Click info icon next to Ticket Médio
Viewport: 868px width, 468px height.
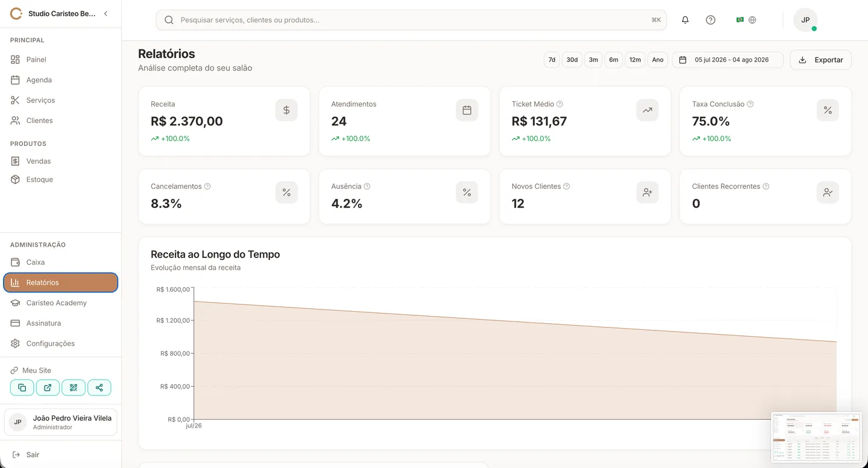tap(559, 104)
